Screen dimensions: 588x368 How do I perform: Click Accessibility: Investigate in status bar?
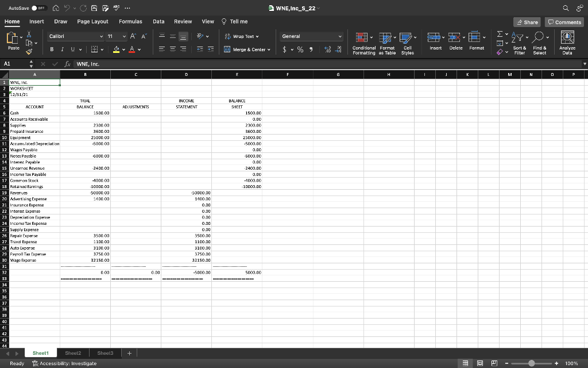[x=64, y=363]
